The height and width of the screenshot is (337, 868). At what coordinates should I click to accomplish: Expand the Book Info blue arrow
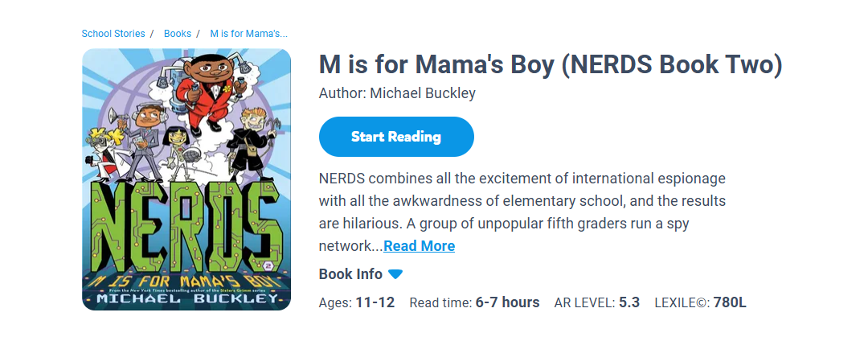click(395, 274)
